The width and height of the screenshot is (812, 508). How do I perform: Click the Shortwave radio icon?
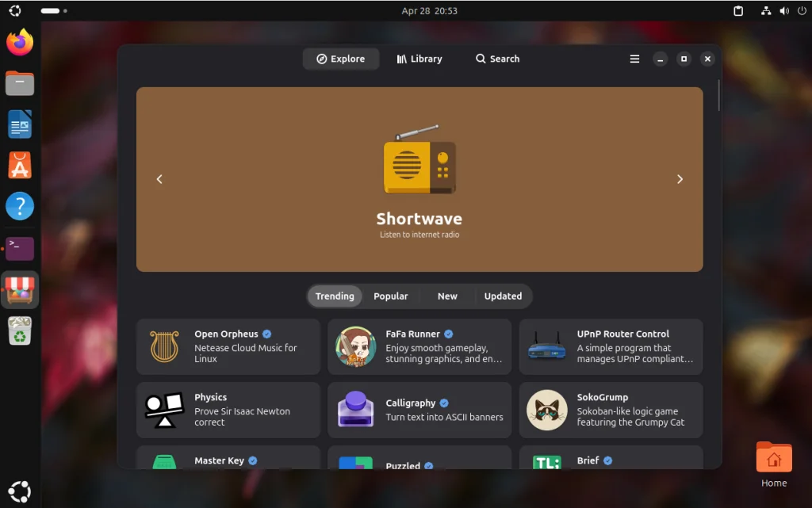pyautogui.click(x=419, y=159)
